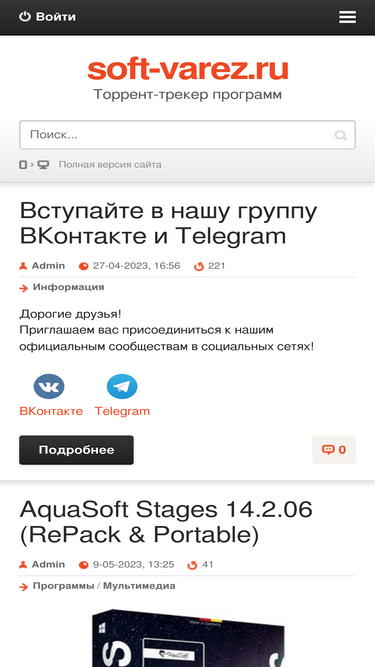Click the mobile phone icon
The height and width of the screenshot is (667, 375).
pos(23,165)
